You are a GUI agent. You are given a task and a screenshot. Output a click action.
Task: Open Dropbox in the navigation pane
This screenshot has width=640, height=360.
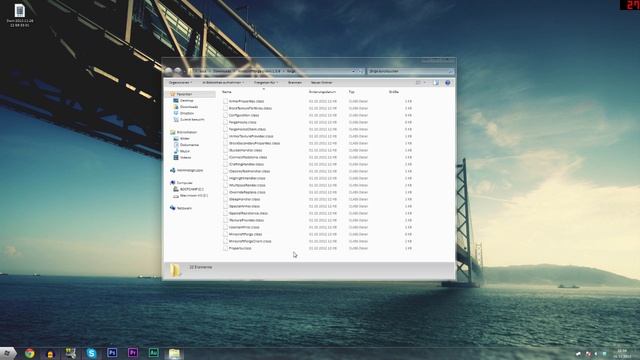coord(187,113)
